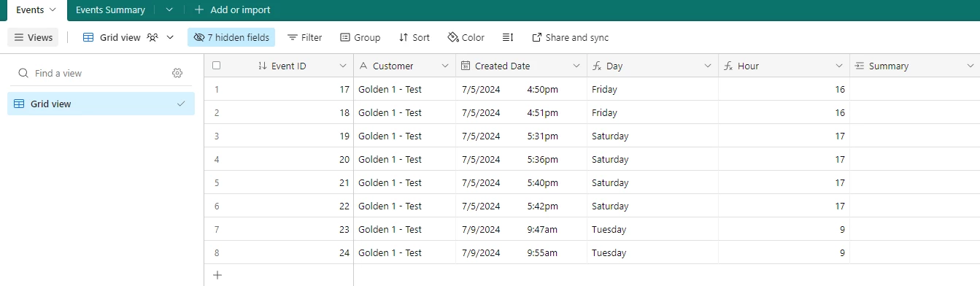Switch to the Events Summary tab
Viewport: 980px width, 286px height.
110,10
